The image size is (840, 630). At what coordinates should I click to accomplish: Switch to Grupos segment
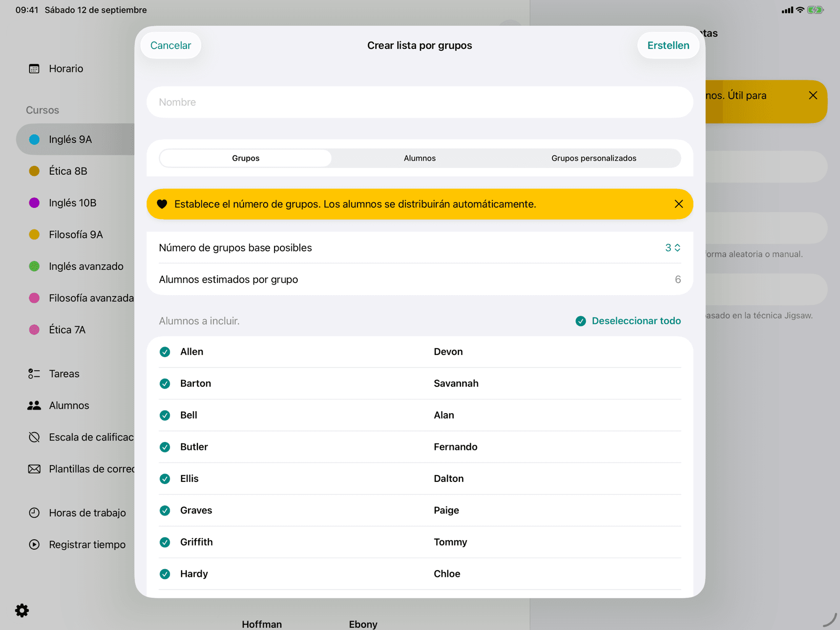pos(246,158)
